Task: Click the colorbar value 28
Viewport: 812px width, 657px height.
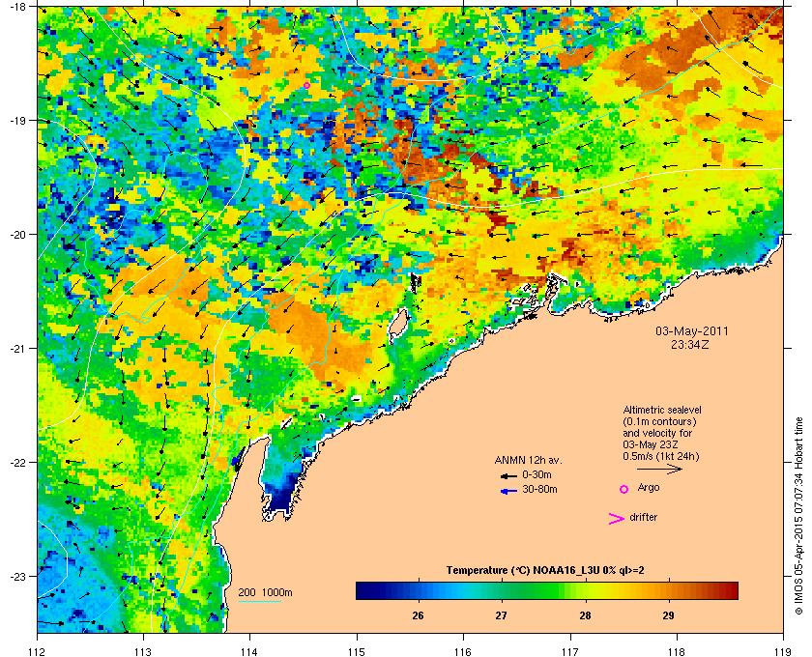Action: pyautogui.click(x=585, y=615)
